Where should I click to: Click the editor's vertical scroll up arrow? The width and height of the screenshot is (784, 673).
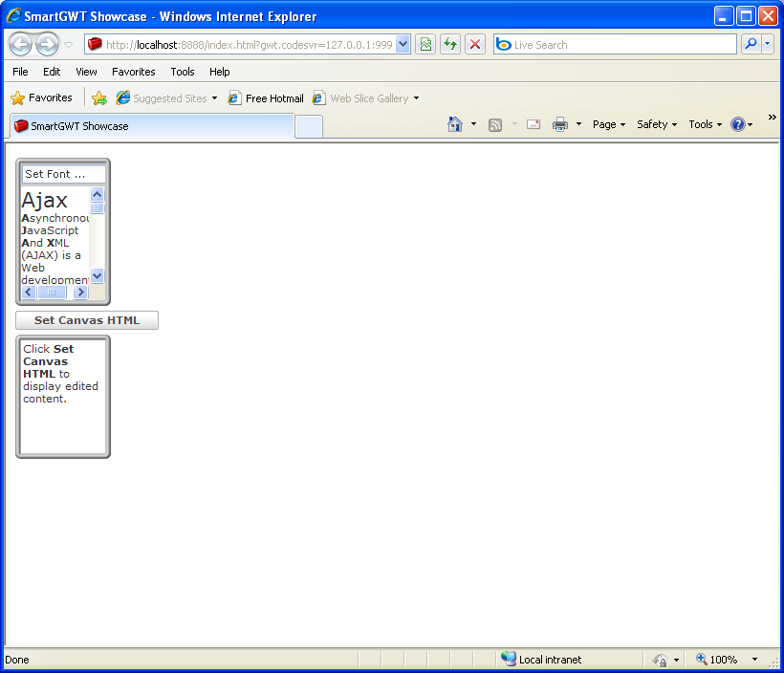pyautogui.click(x=97, y=194)
